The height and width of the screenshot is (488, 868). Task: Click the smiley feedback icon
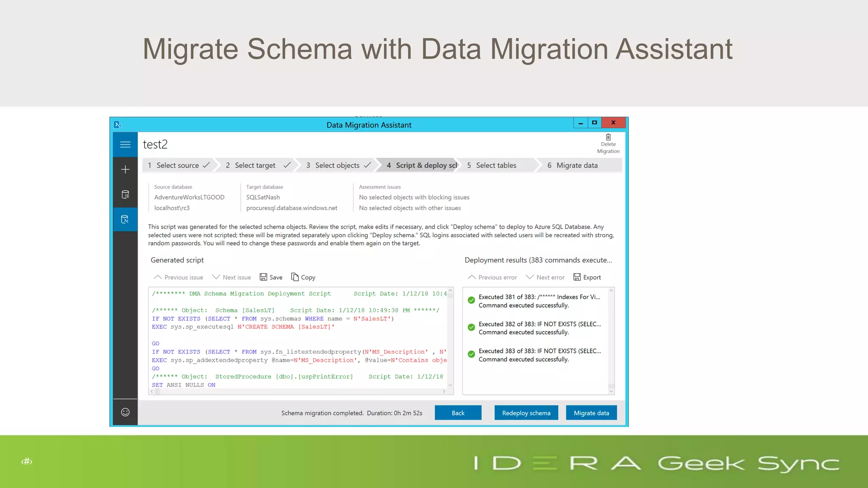(125, 412)
